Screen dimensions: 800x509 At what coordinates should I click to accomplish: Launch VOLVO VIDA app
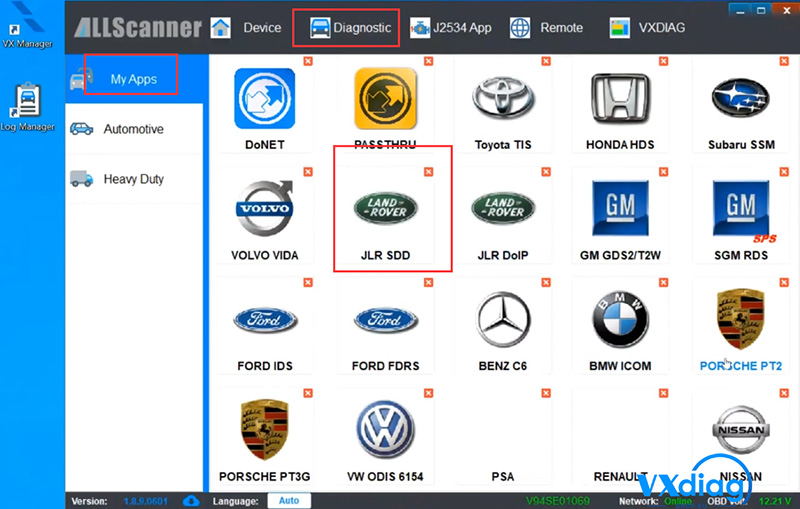click(264, 208)
